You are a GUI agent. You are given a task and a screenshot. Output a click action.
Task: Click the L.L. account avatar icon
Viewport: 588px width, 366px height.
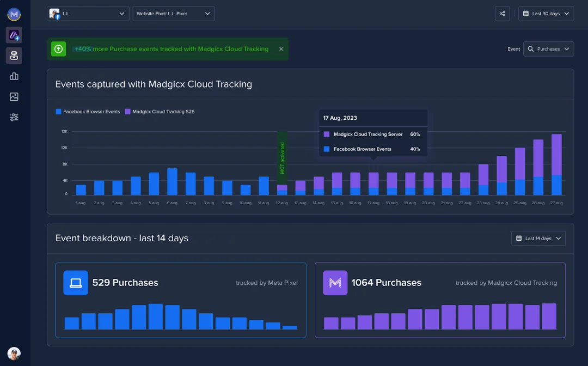pos(54,14)
